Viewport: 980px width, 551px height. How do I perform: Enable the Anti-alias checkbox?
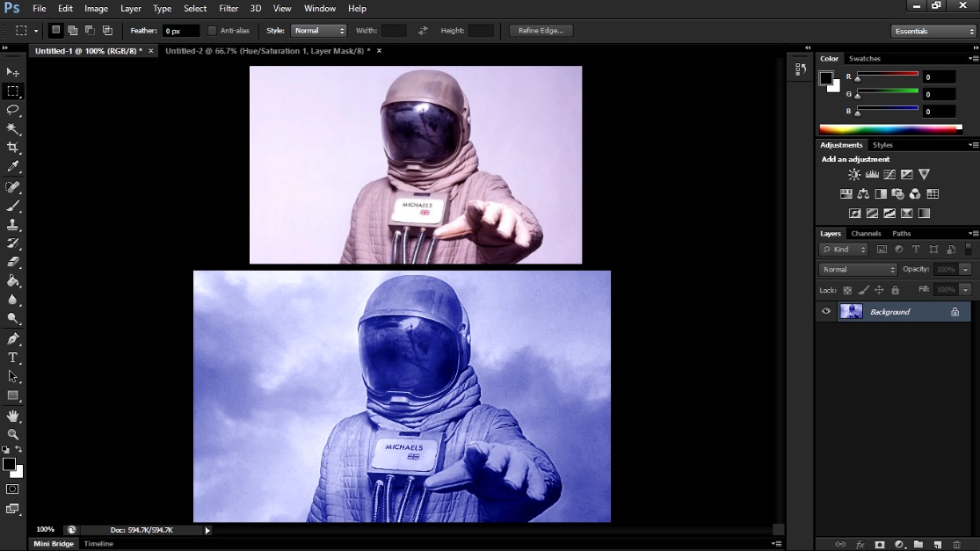[212, 31]
